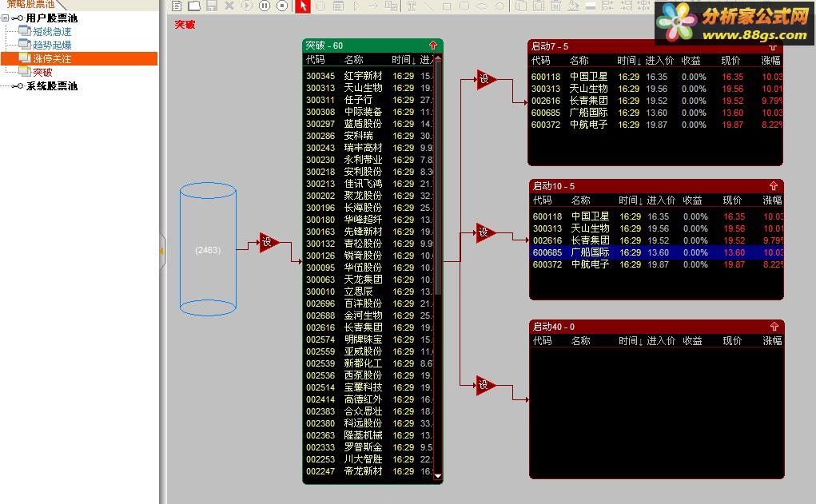This screenshot has height=504, width=816.
Task: Click the sidebar collapse handle on splitter
Action: (162, 252)
